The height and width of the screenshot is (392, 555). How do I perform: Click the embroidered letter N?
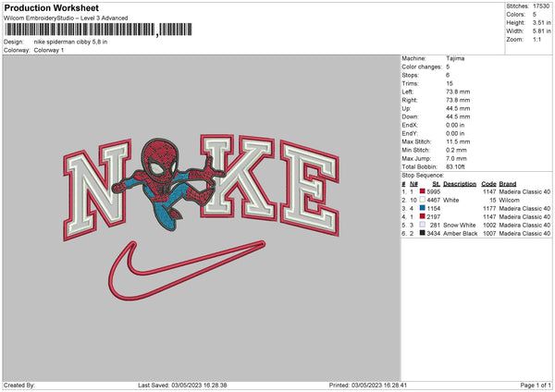[x=97, y=190]
